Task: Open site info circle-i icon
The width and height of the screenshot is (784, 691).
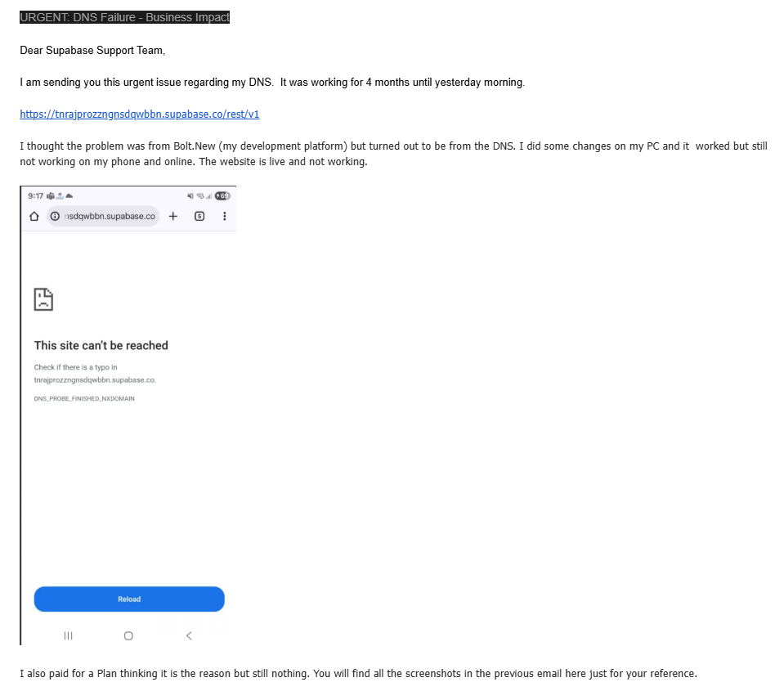Action: click(x=55, y=216)
